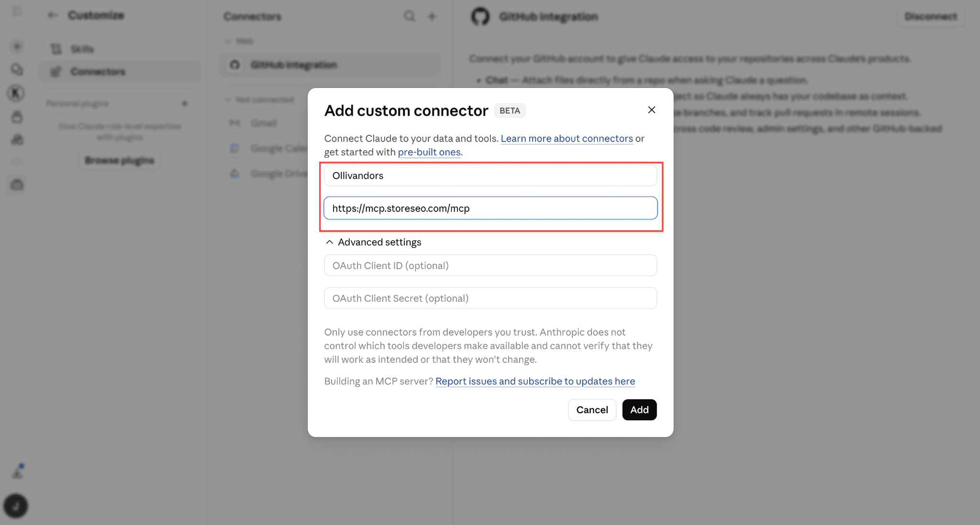Search connectors with the magnifier icon
Screen dimensions: 980x525
click(x=410, y=16)
